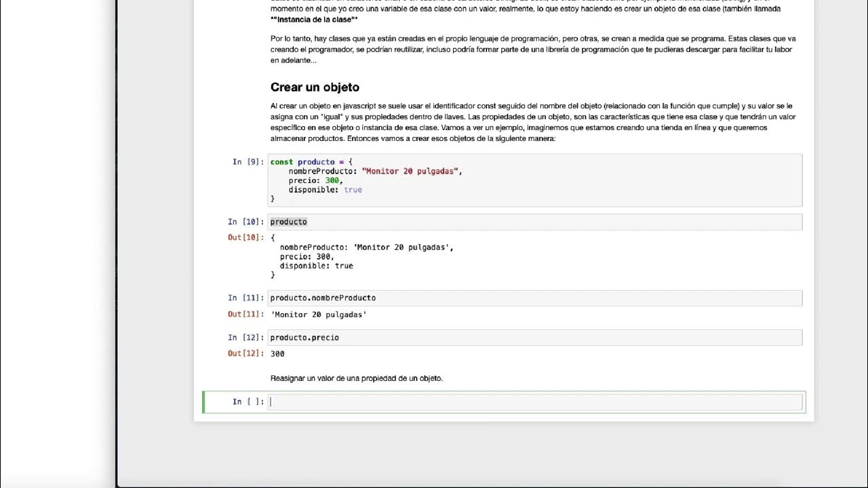Click the heading "Crear un objeto"
Screen dimensions: 868x488
tap(315, 87)
